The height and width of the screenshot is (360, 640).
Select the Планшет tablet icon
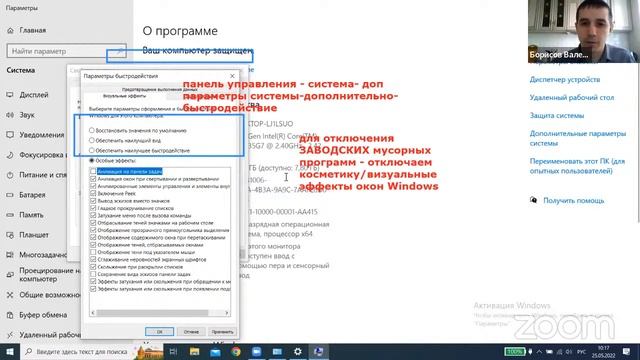pyautogui.click(x=10, y=235)
